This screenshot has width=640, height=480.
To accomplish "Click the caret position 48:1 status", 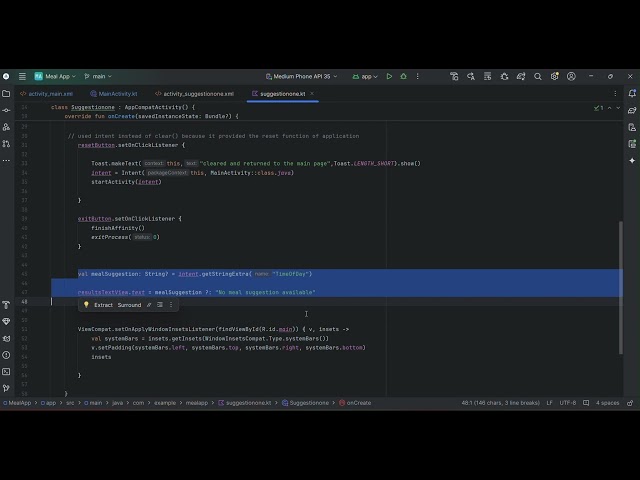I will [x=500, y=403].
